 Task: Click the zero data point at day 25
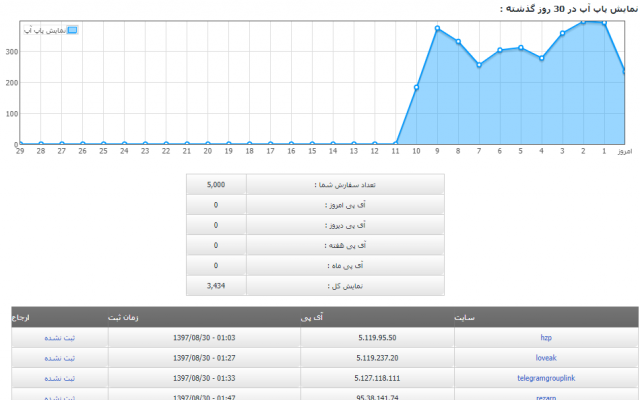click(x=104, y=144)
